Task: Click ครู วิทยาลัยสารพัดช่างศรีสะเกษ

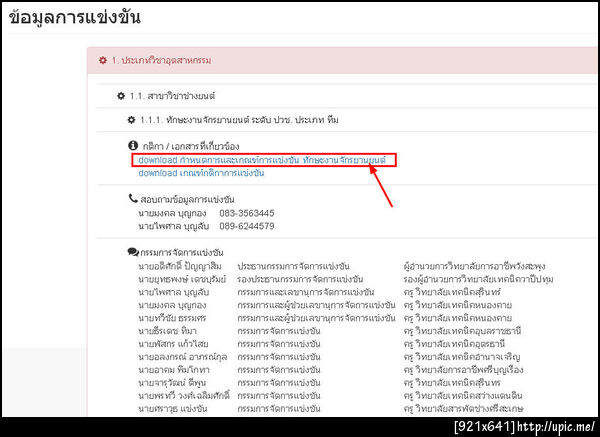Action: [x=463, y=409]
